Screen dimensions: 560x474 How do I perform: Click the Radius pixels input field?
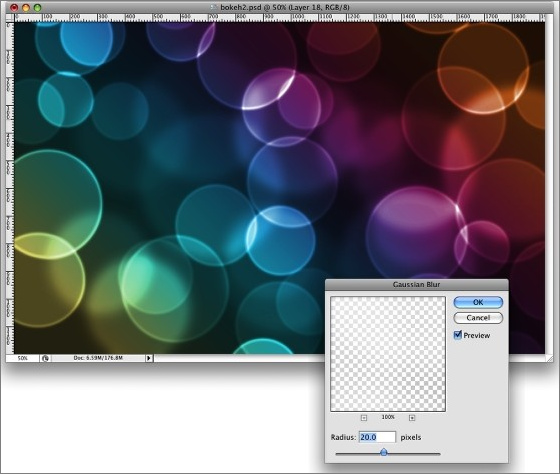(x=378, y=437)
